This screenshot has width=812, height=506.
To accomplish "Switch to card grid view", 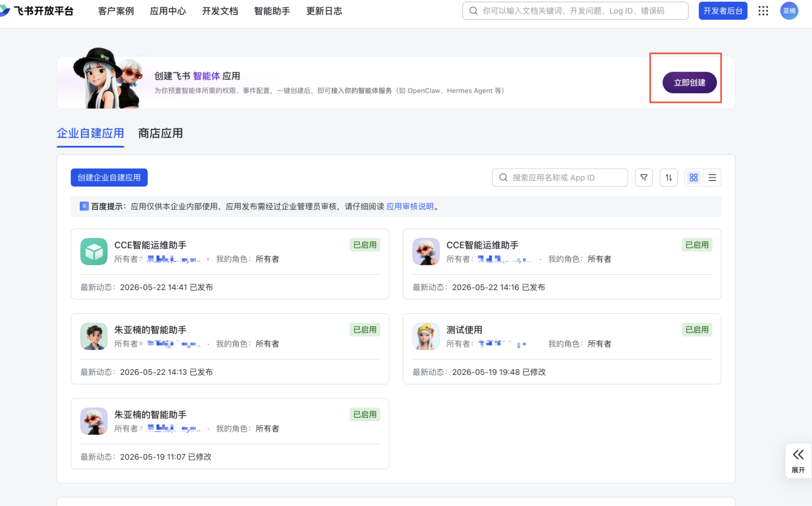I will (x=693, y=177).
